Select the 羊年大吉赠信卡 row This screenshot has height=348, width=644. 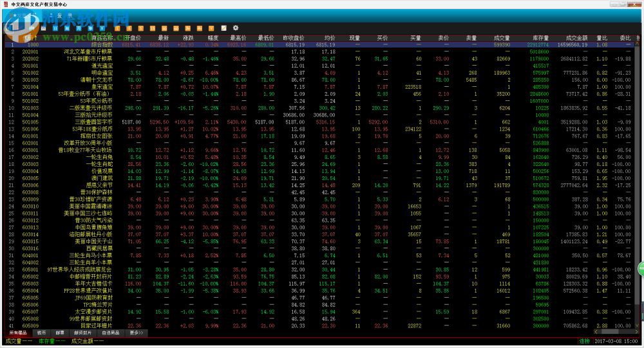pyautogui.click(x=320, y=284)
